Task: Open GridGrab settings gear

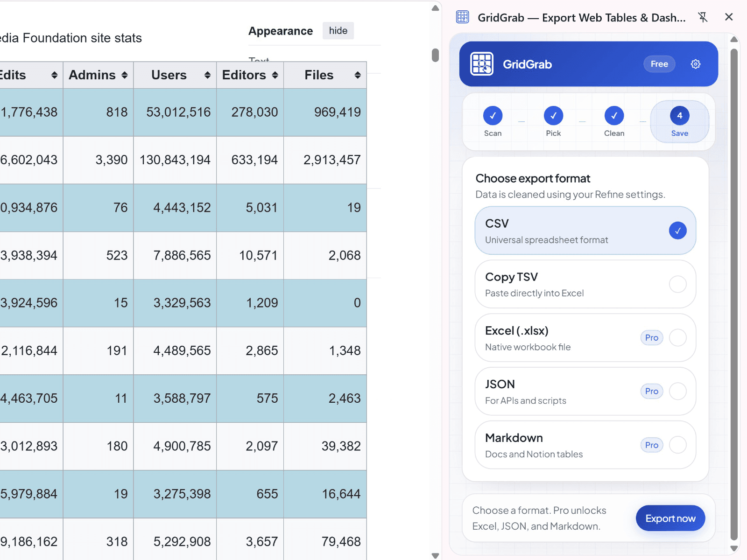Action: click(695, 64)
